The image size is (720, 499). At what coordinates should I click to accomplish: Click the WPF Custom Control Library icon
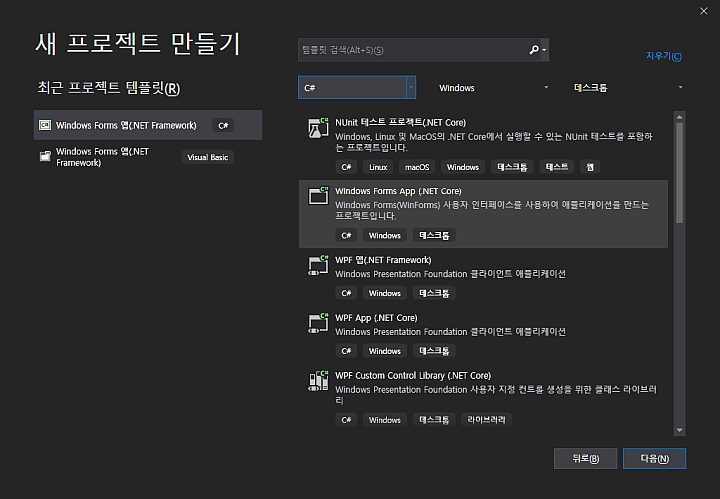[318, 381]
